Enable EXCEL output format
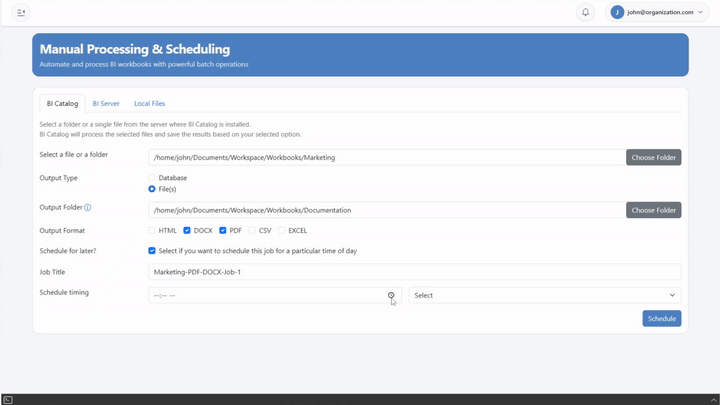 281,231
